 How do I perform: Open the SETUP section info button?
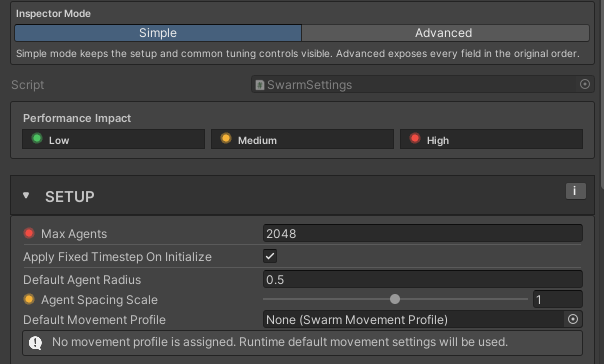point(575,191)
